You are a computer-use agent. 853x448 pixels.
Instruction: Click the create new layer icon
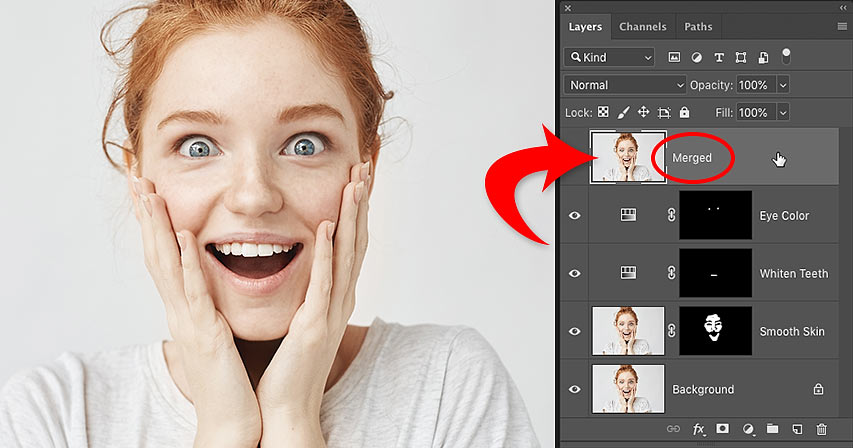(797, 430)
